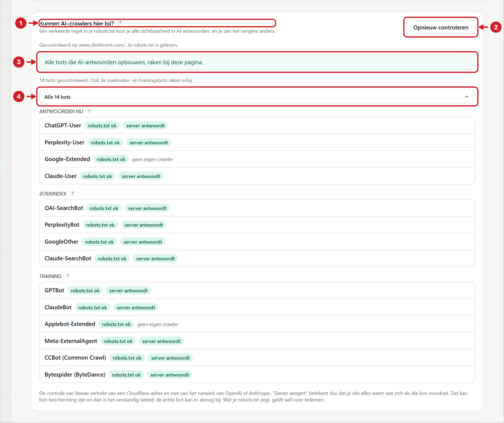This screenshot has height=423, width=504.
Task: Click the 'Opnieuw controleren' button
Action: pos(441,27)
